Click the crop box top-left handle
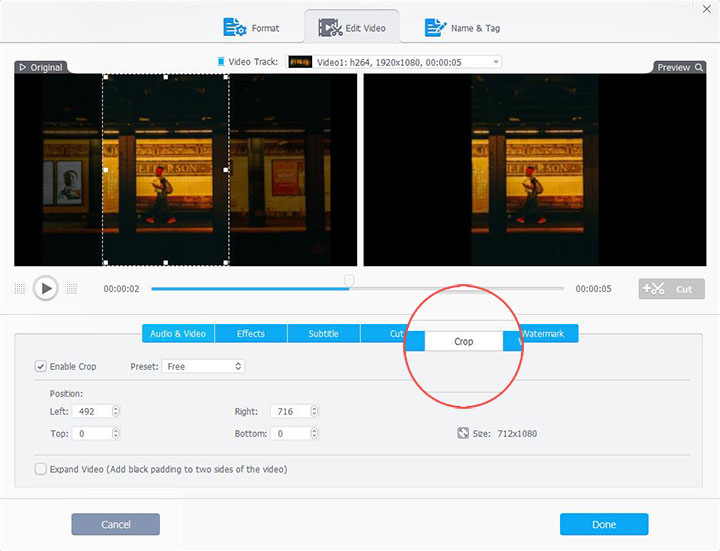This screenshot has height=551, width=720. 106,77
